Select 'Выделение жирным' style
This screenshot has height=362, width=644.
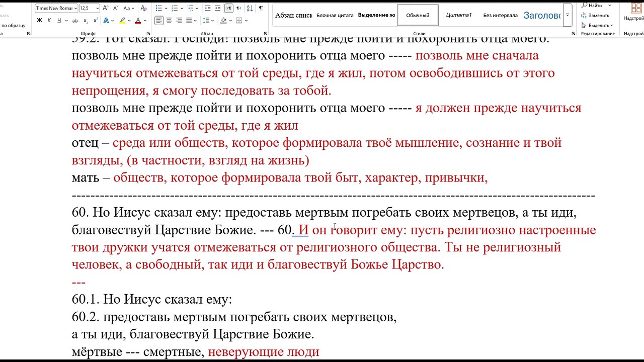(376, 15)
